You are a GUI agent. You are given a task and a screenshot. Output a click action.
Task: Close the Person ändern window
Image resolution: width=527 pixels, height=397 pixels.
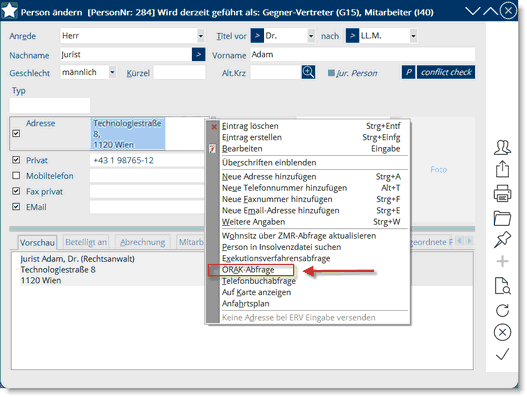[x=508, y=11]
